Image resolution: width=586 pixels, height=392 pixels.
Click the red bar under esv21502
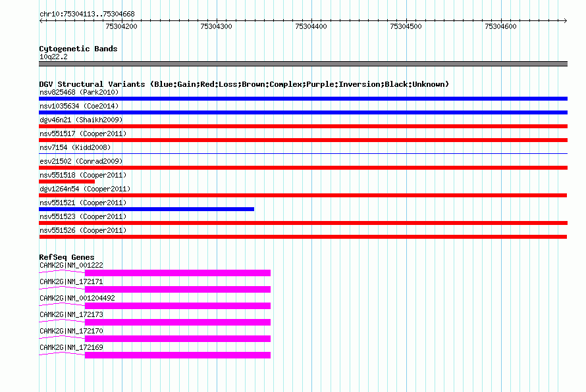(303, 168)
